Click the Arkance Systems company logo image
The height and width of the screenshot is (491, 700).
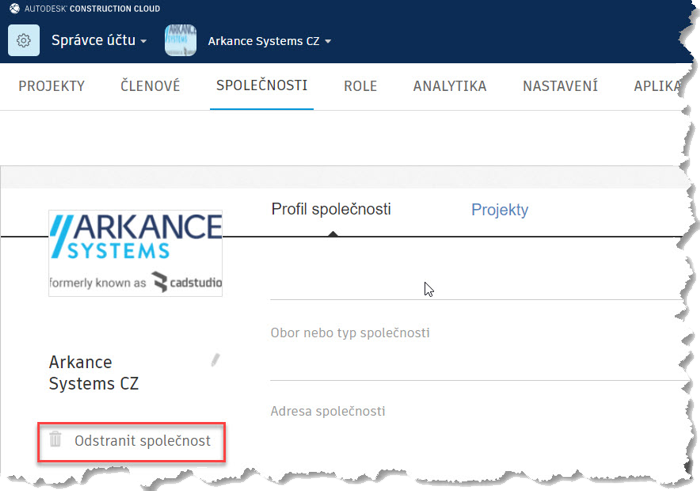tap(135, 253)
